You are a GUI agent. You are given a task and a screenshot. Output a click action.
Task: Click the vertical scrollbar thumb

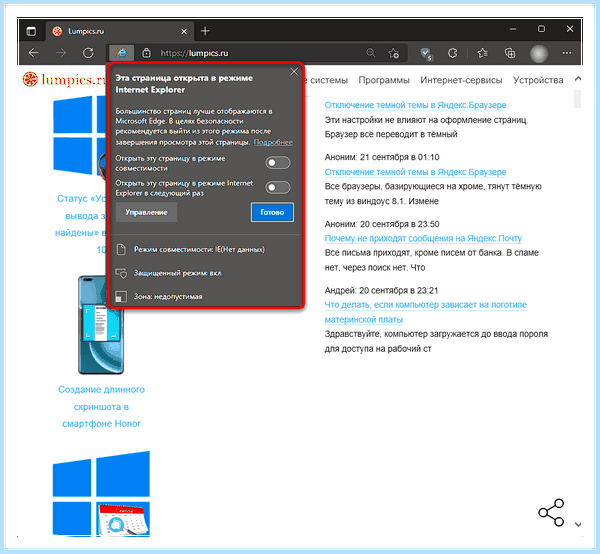pos(577,99)
